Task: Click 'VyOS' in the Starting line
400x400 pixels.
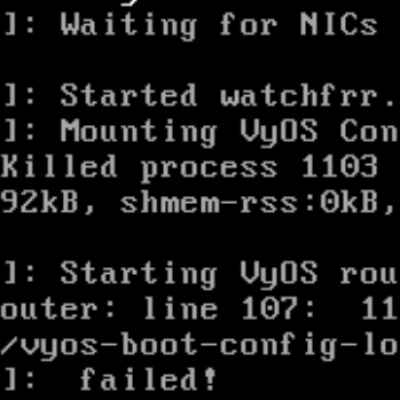Action: (279, 275)
